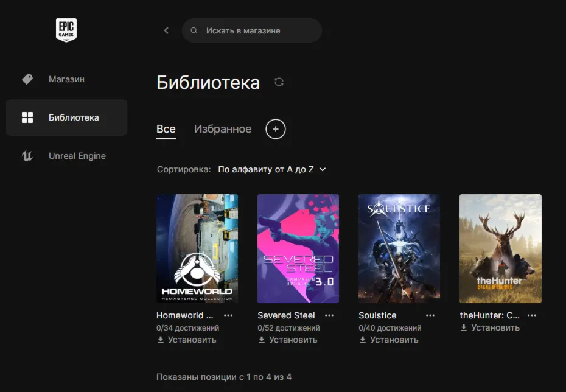Click the sorting dropdown chevron

tap(323, 169)
